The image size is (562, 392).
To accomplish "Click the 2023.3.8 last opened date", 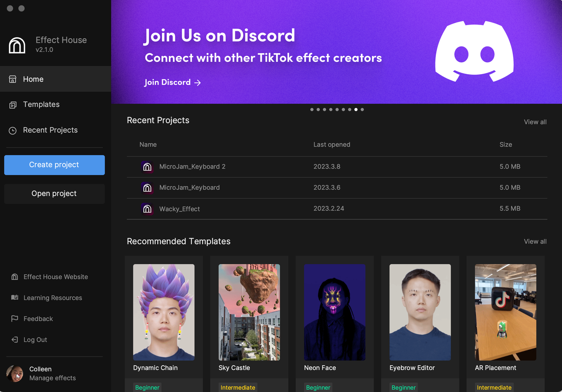I will (327, 167).
